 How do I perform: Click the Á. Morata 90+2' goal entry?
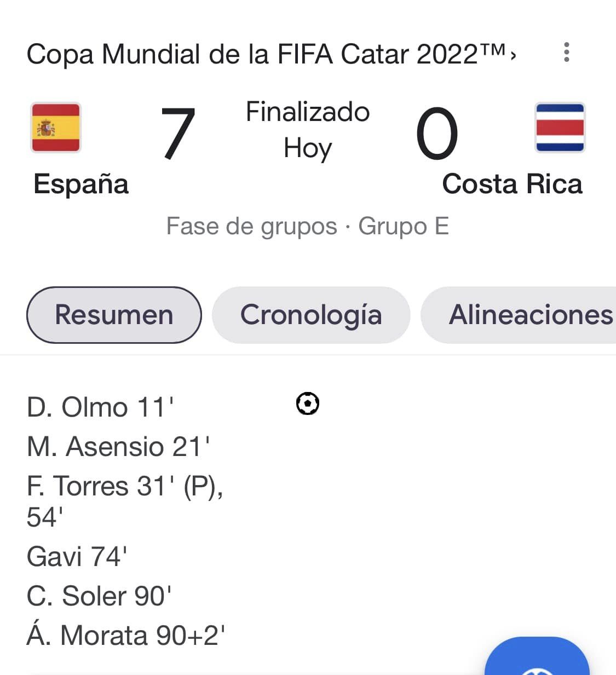[125, 636]
